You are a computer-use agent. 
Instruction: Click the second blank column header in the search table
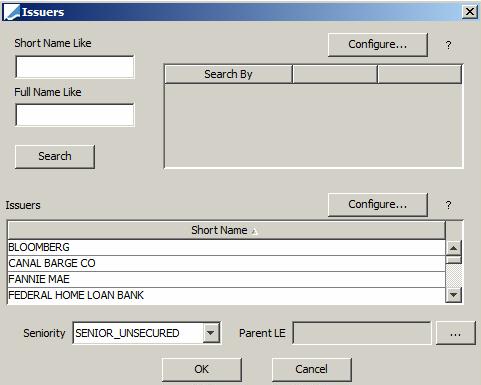pos(335,74)
